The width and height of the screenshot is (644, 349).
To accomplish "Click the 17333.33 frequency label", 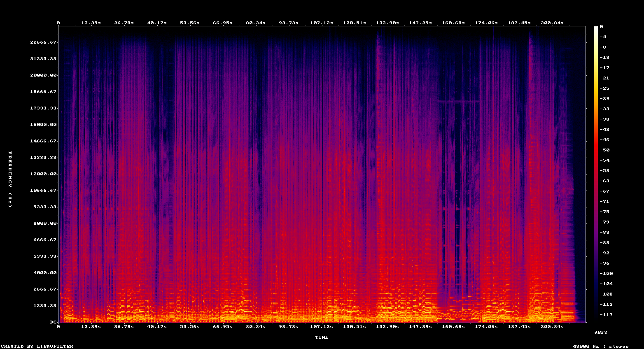I will click(43, 108).
